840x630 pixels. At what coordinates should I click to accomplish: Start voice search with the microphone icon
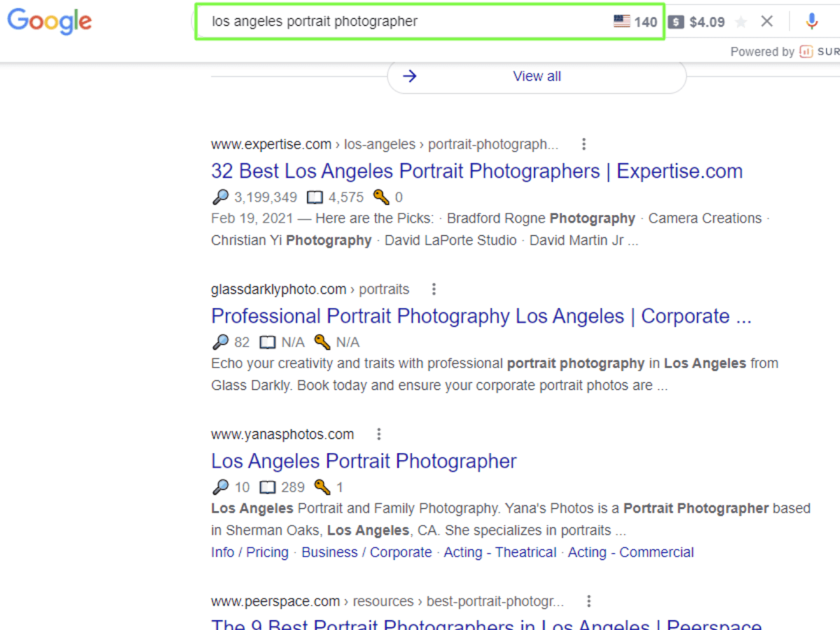811,21
